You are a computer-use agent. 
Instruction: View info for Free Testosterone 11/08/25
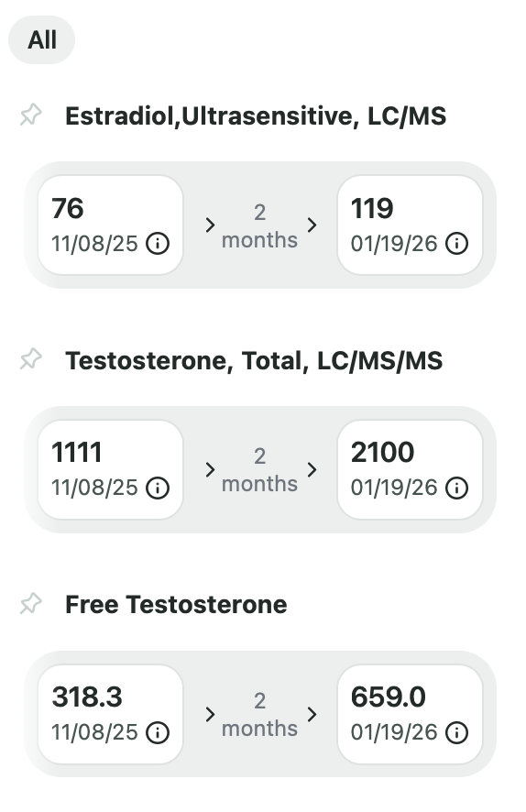point(158,732)
